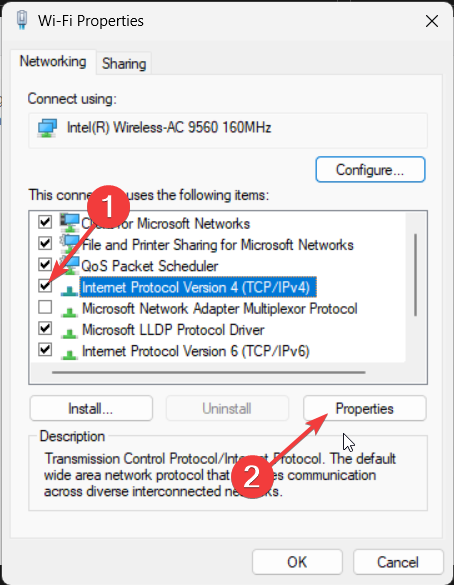Click the vertical scrollbar in items list
The image size is (454, 585).
[x=415, y=275]
